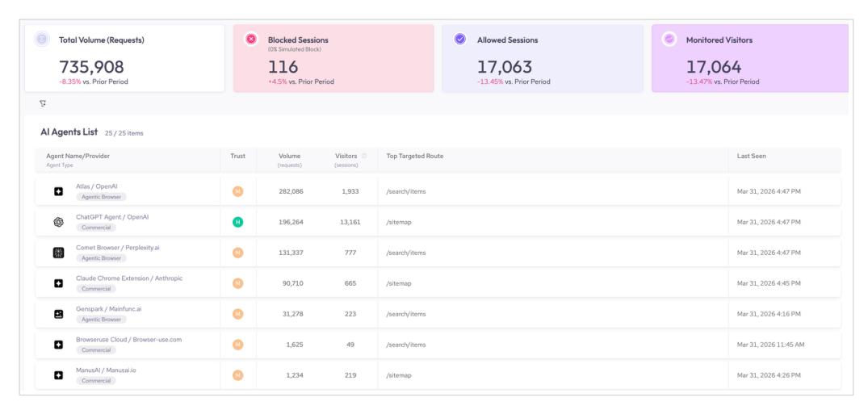Click the Atlas / OpenAI agent icon
868x410 pixels.
[x=58, y=191]
